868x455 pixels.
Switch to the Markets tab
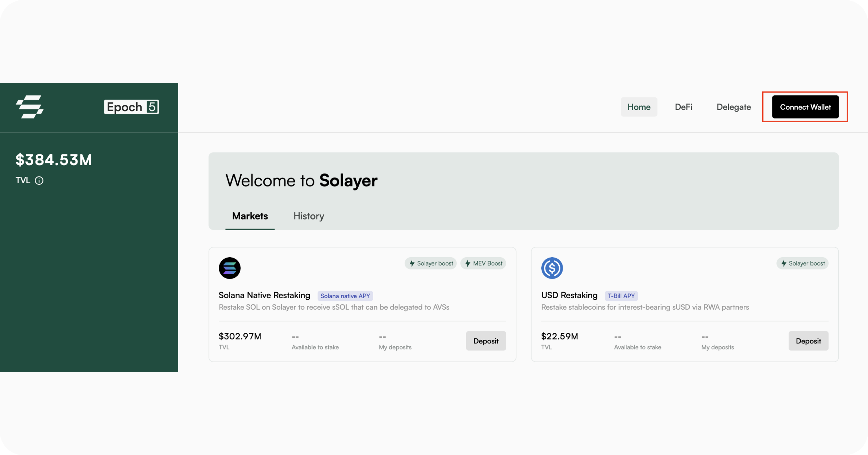(250, 216)
